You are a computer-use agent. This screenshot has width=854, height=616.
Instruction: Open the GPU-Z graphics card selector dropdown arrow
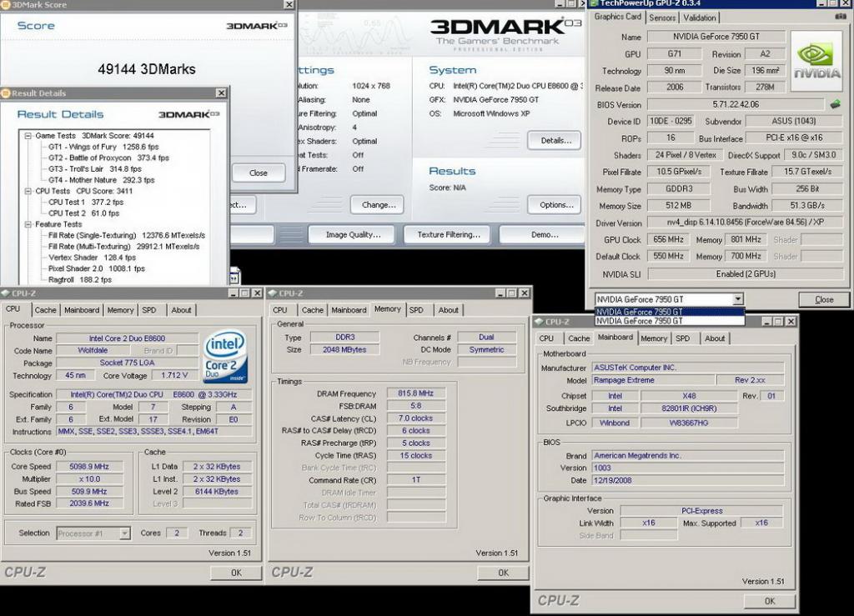pos(737,298)
